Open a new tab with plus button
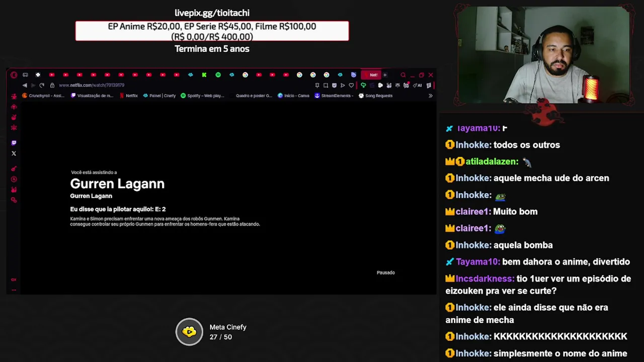 pyautogui.click(x=385, y=75)
